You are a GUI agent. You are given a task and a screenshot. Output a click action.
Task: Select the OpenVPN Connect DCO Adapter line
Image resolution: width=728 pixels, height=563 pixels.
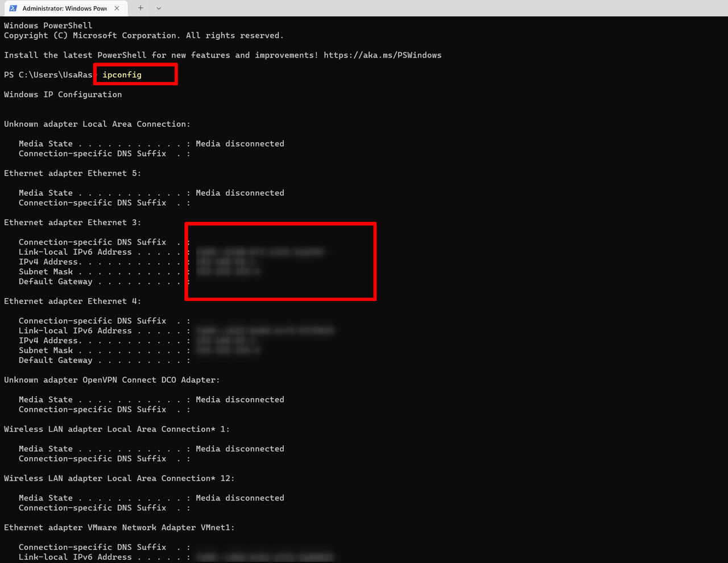111,379
